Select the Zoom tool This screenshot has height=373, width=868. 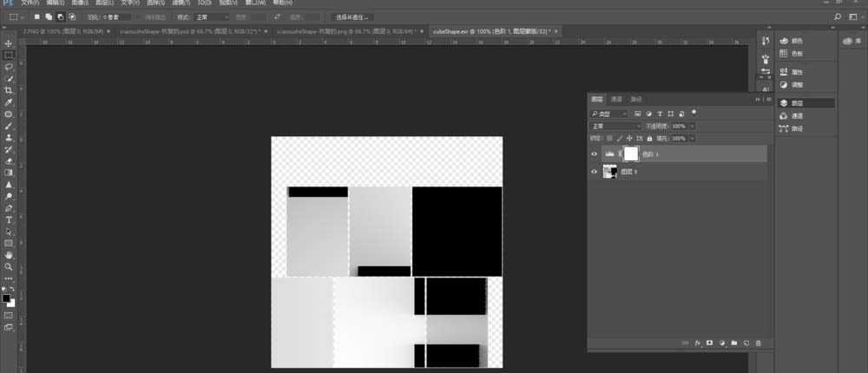(9, 267)
